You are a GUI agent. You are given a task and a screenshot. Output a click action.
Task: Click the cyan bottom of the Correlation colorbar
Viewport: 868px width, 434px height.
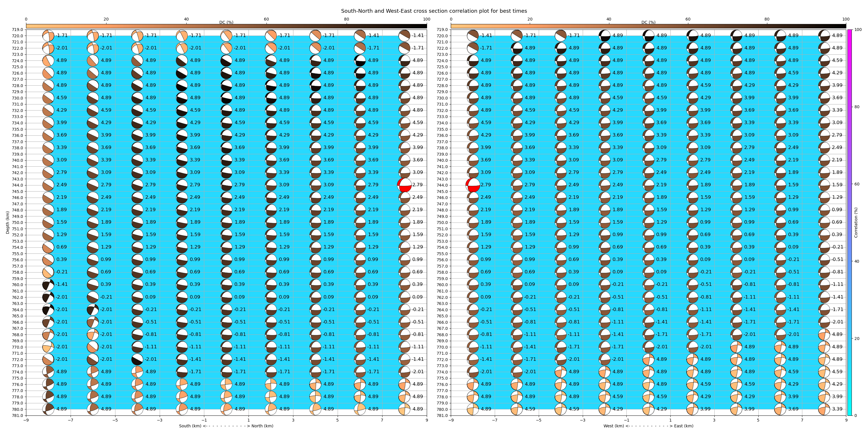(x=849, y=413)
